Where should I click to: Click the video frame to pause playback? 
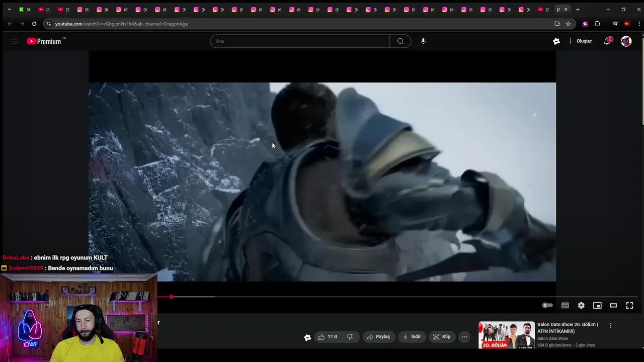click(322, 182)
